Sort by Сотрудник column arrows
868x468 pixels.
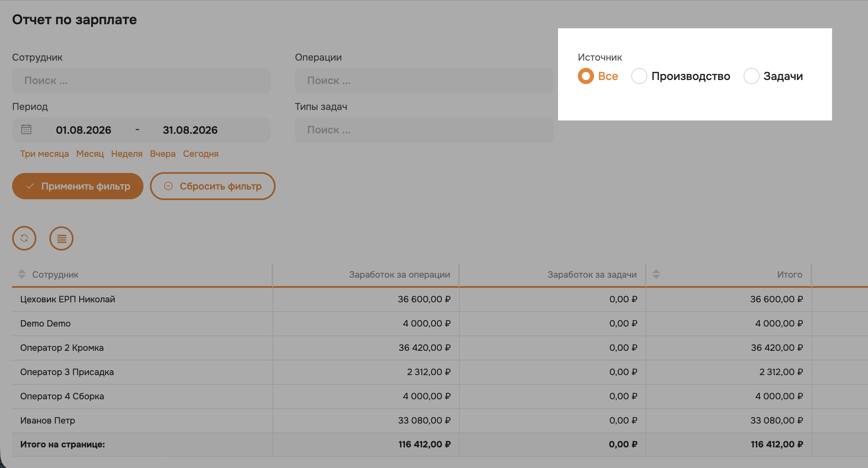pos(22,274)
